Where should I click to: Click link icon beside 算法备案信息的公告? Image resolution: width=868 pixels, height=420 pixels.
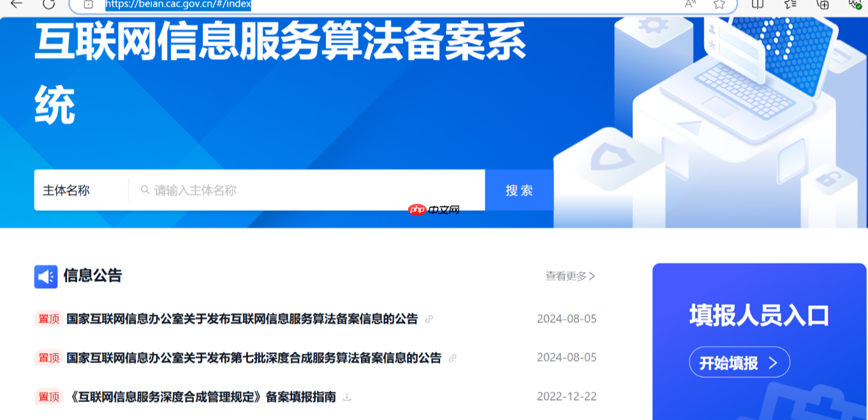point(429,319)
